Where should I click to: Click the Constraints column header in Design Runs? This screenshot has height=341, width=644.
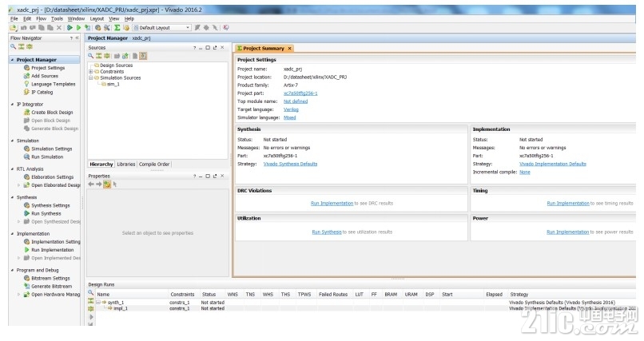pyautogui.click(x=182, y=294)
